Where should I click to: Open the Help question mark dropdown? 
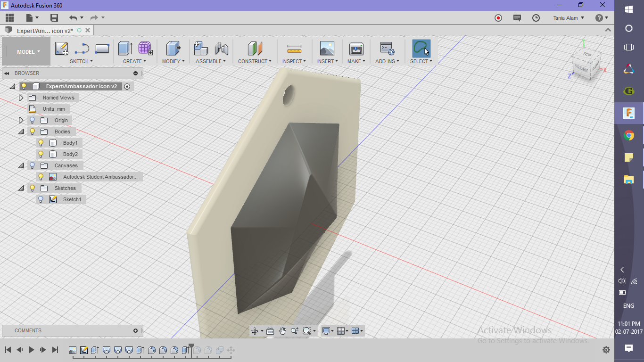[602, 18]
